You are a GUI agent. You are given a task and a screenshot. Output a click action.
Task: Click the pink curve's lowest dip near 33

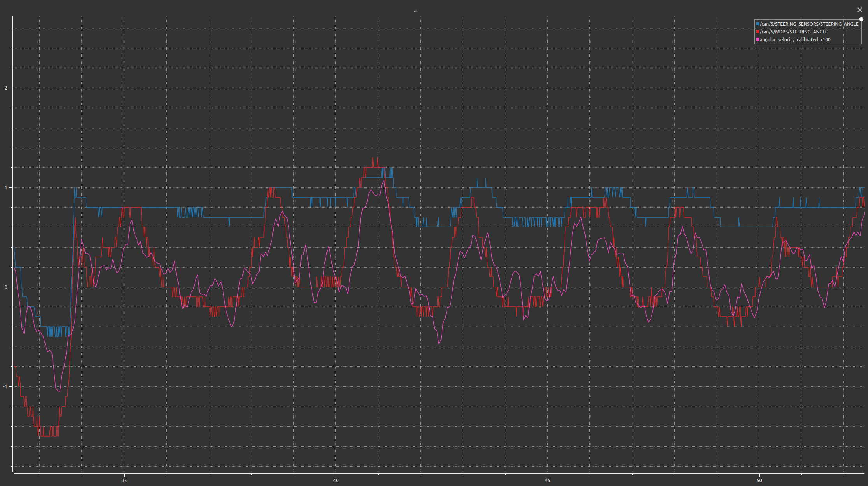coord(59,391)
